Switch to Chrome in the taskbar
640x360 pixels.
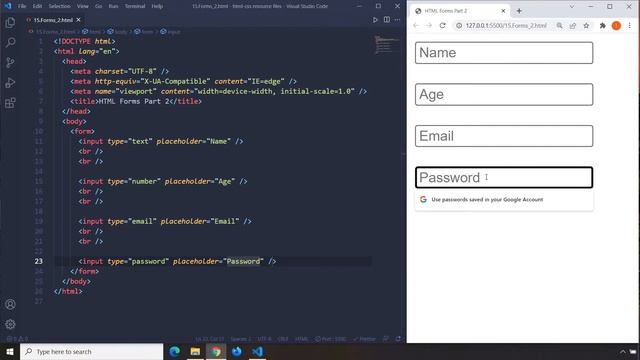216,351
